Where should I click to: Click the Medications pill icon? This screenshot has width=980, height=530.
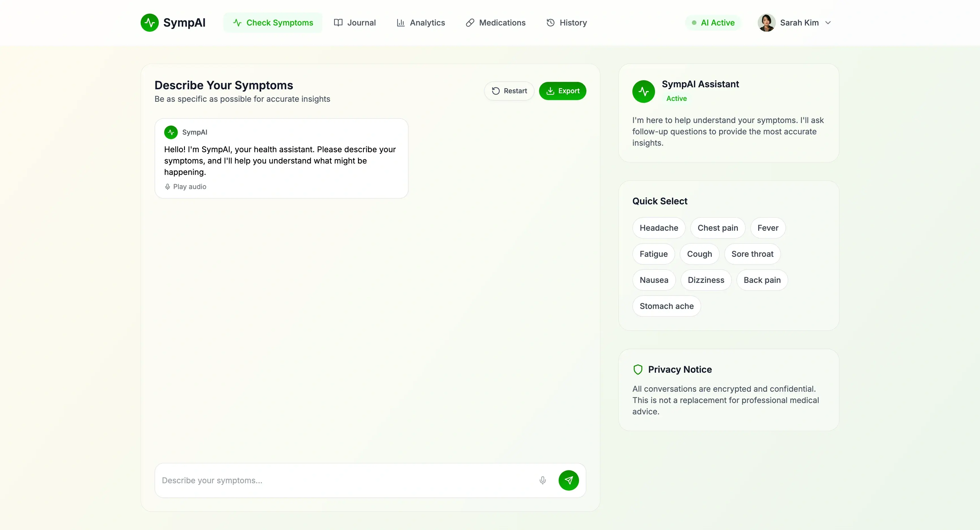[470, 22]
